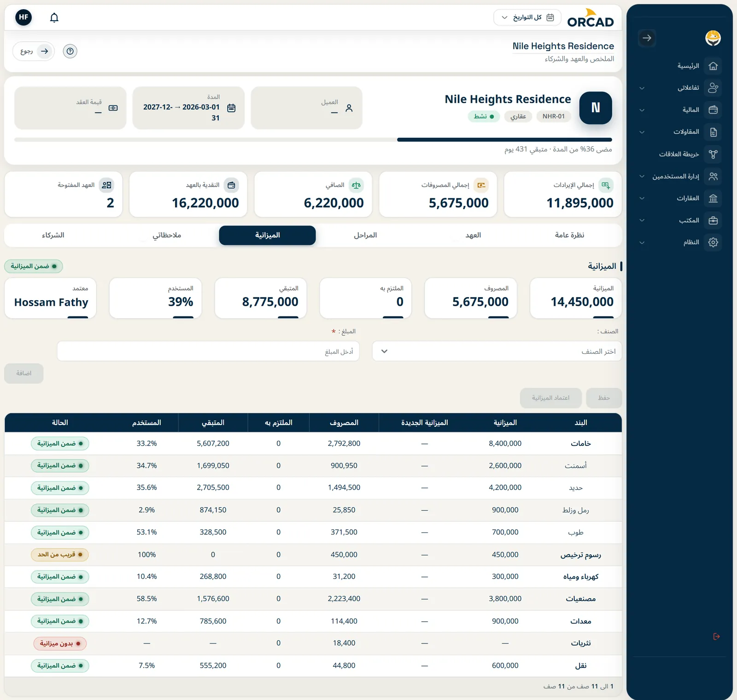Click the بدون ميزانية status badge

[60, 643]
